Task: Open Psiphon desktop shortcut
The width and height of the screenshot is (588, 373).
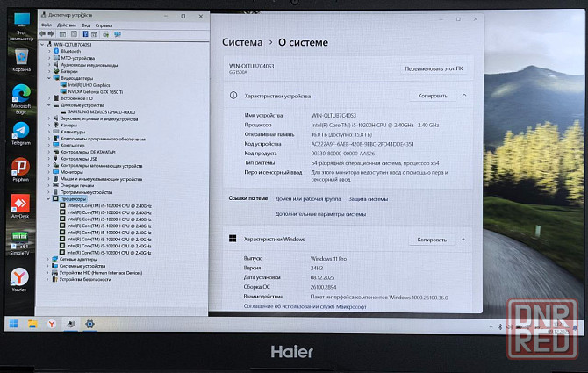Action: pyautogui.click(x=21, y=170)
